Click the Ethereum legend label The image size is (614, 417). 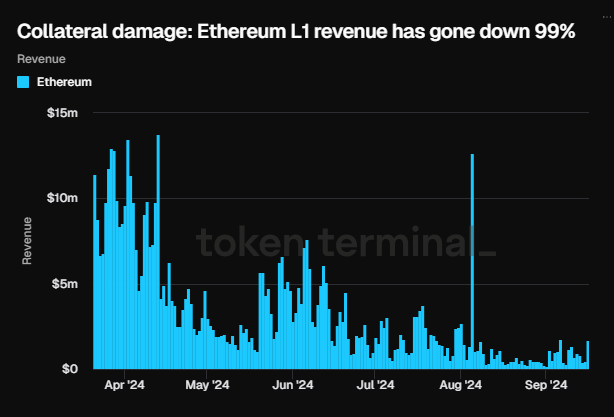[64, 82]
